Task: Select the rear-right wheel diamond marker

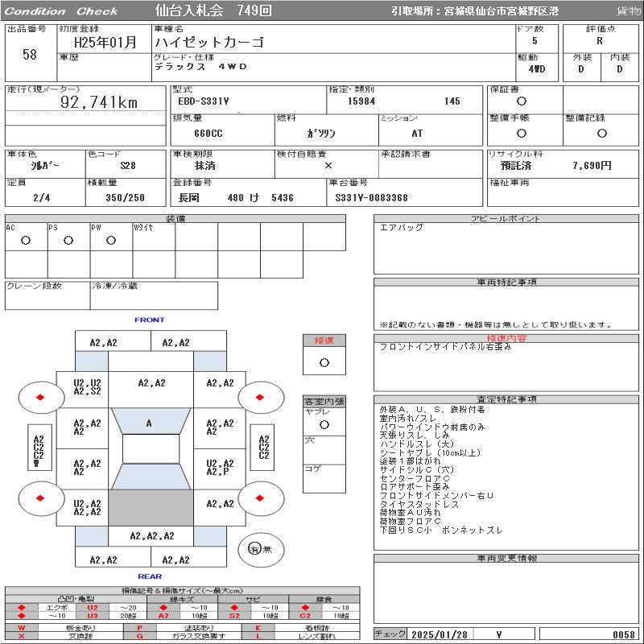Action: 261,499
